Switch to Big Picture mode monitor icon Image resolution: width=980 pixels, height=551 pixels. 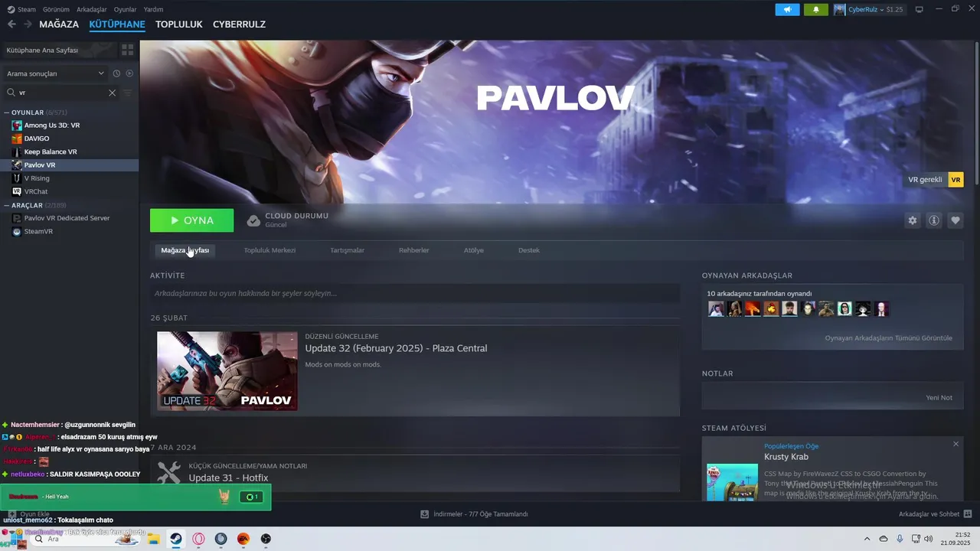tap(920, 9)
